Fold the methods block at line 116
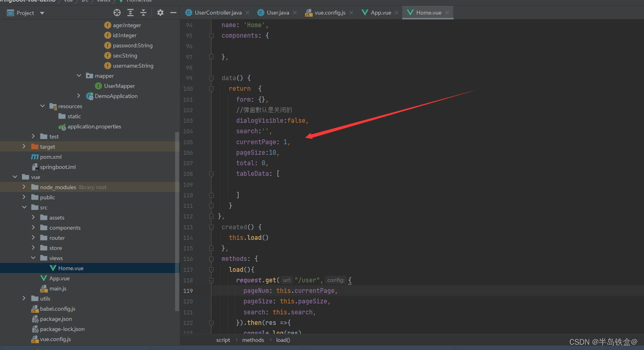Viewport: 644px width, 350px height. coord(211,259)
